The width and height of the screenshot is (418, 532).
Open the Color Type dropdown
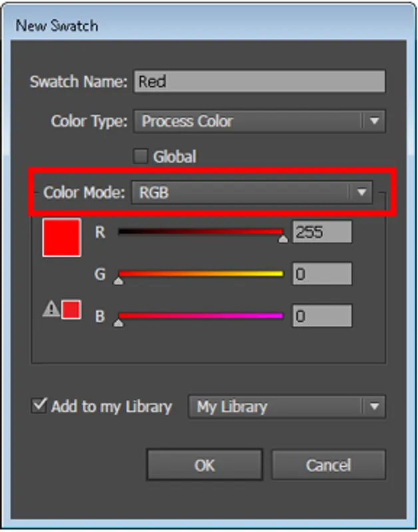373,122
